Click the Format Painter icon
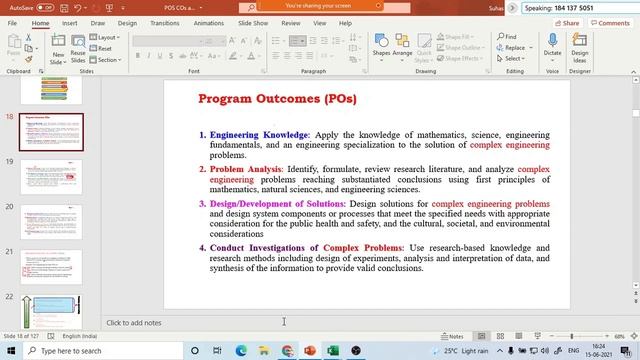640x360 pixels. (x=29, y=60)
